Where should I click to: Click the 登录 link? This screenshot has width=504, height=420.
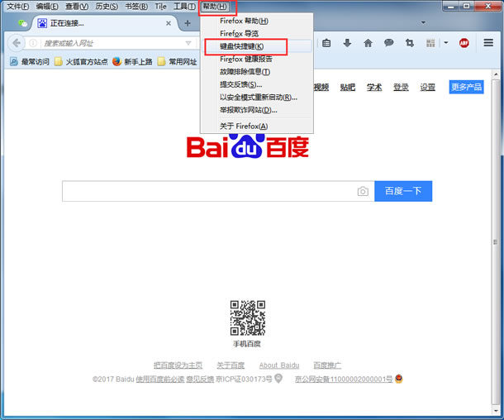click(402, 87)
